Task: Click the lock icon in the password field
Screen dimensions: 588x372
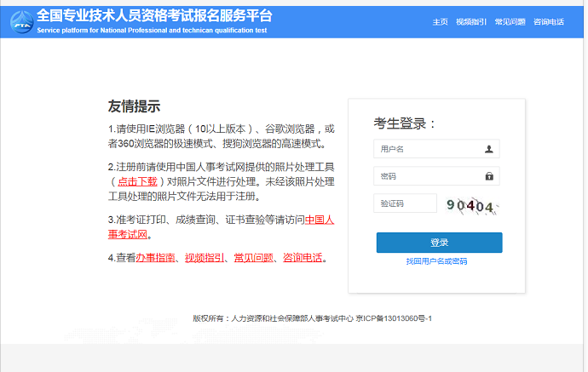Action: (489, 176)
